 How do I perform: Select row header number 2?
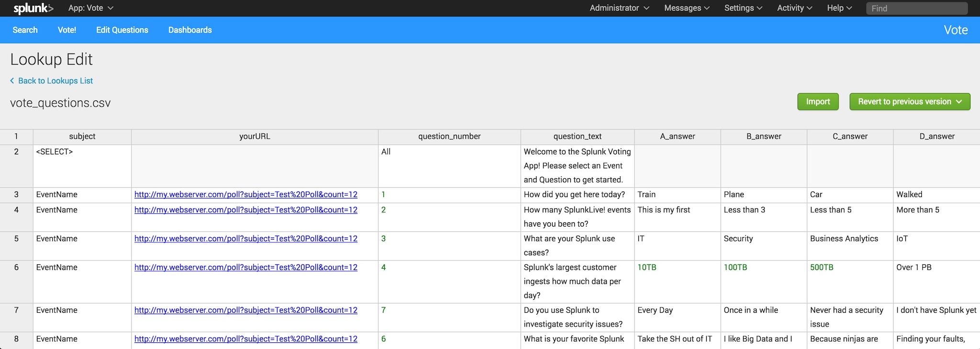(x=16, y=166)
